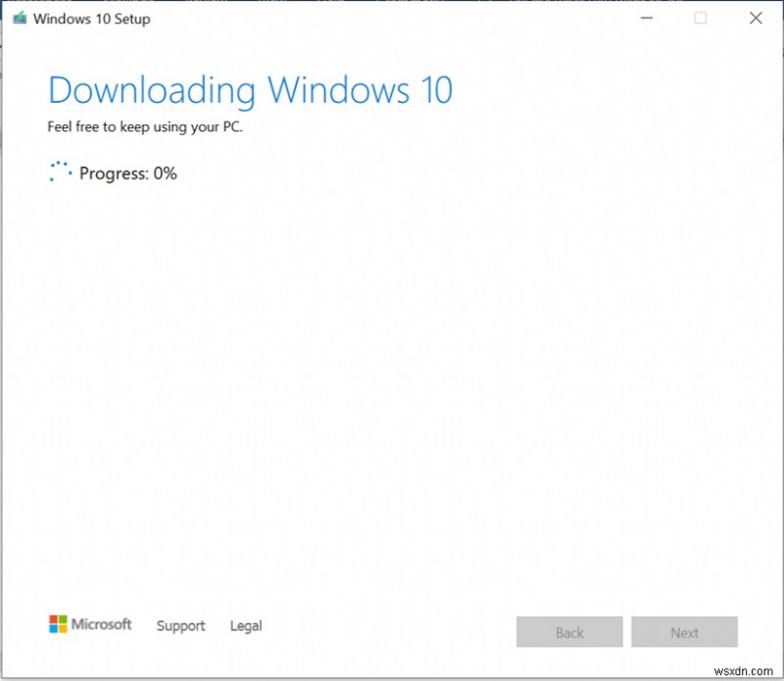Viewport: 784px width, 681px height.
Task: Click the blue square of the Microsoft logo
Action: pyautogui.click(x=53, y=629)
